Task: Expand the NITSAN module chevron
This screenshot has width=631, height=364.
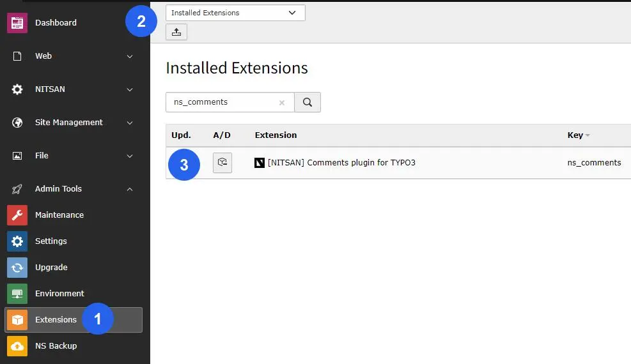Action: pyautogui.click(x=130, y=89)
